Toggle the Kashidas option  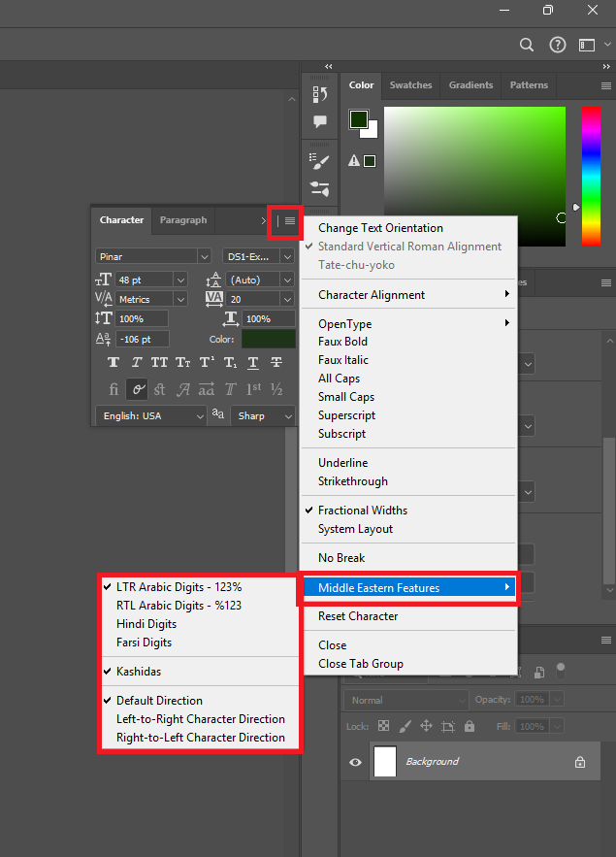click(x=138, y=672)
